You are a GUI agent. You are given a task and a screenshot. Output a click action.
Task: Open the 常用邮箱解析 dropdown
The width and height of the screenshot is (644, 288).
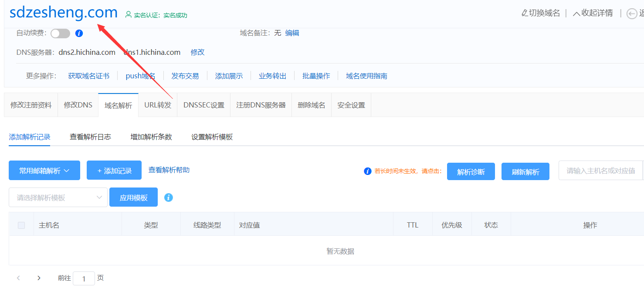coord(44,171)
